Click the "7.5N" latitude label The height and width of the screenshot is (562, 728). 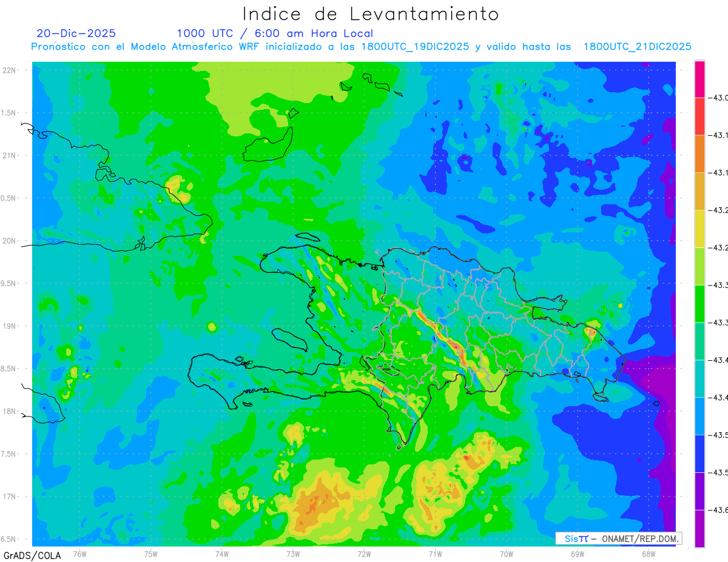point(9,454)
